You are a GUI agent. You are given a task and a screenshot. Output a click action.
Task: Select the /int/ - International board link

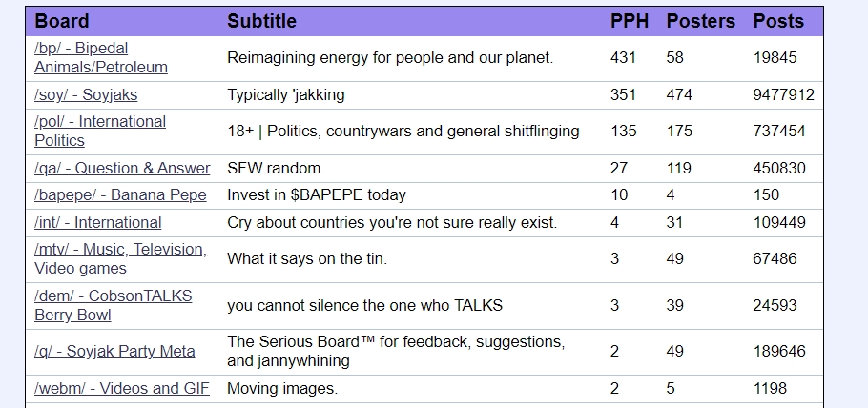tap(98, 222)
